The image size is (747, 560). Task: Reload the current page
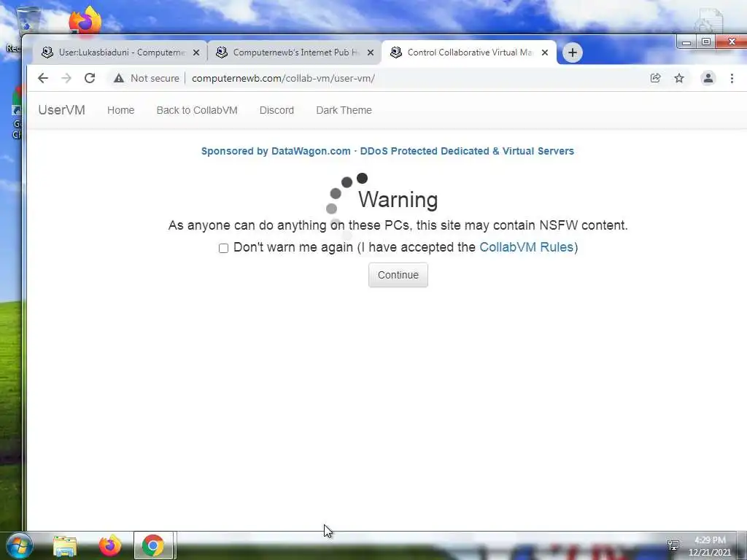pyautogui.click(x=90, y=78)
